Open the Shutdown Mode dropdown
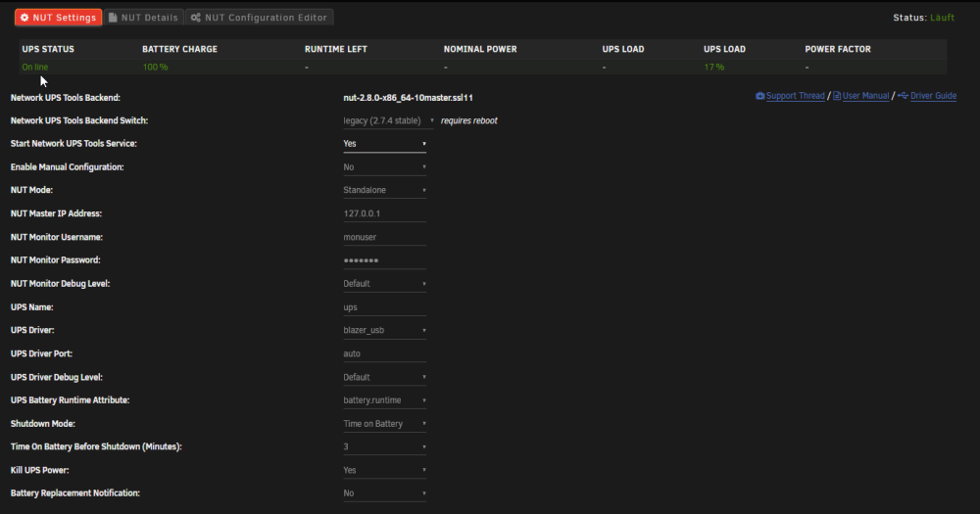Viewport: 980px width, 514px height. coord(384,424)
